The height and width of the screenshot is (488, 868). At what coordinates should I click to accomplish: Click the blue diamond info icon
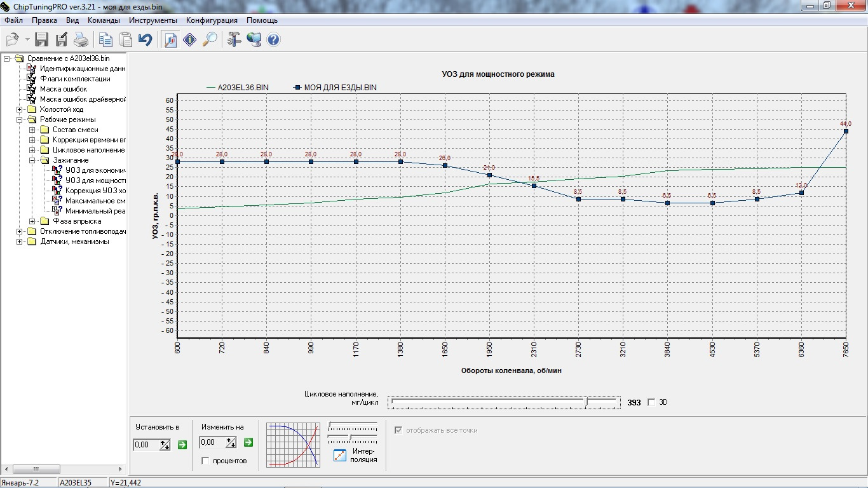189,40
